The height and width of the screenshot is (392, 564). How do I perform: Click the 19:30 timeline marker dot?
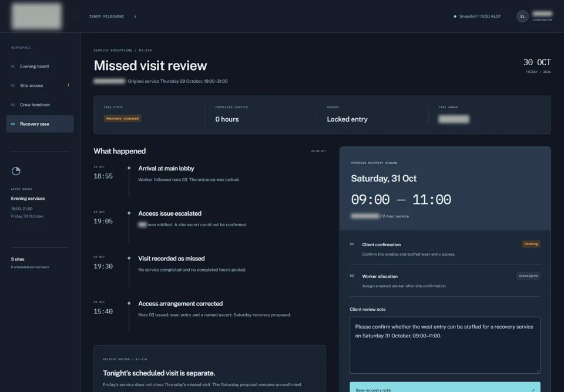(x=129, y=258)
